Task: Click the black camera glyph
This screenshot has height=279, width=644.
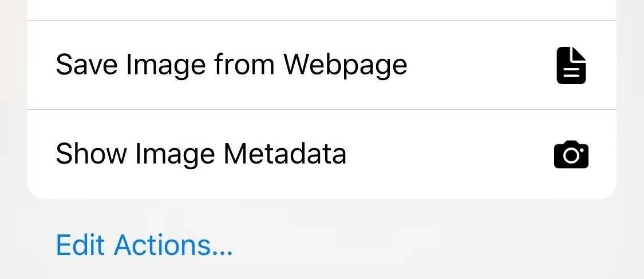Action: click(x=571, y=154)
